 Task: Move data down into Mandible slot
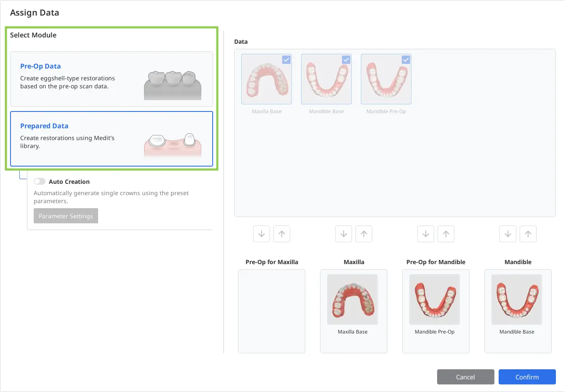pyautogui.click(x=508, y=234)
